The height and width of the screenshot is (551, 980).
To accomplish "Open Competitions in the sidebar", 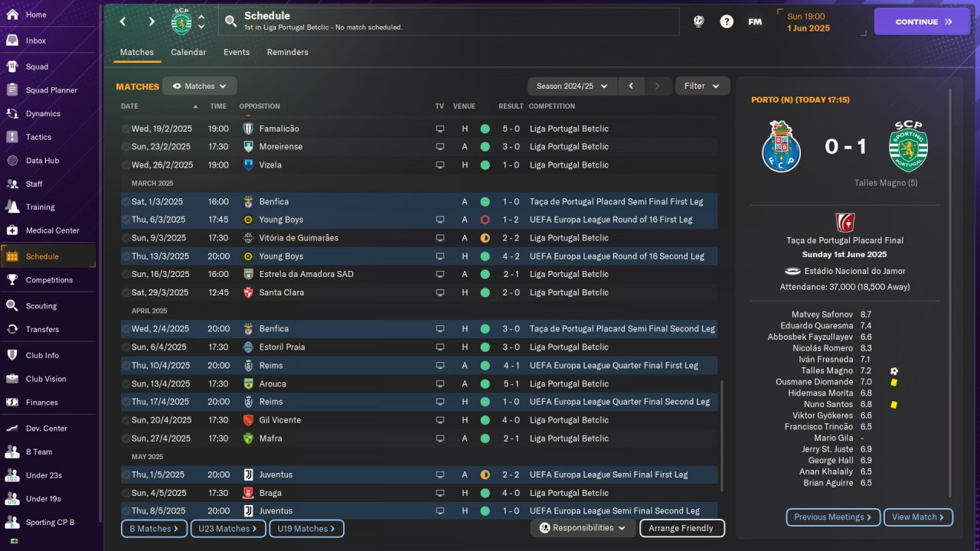I will (x=49, y=280).
